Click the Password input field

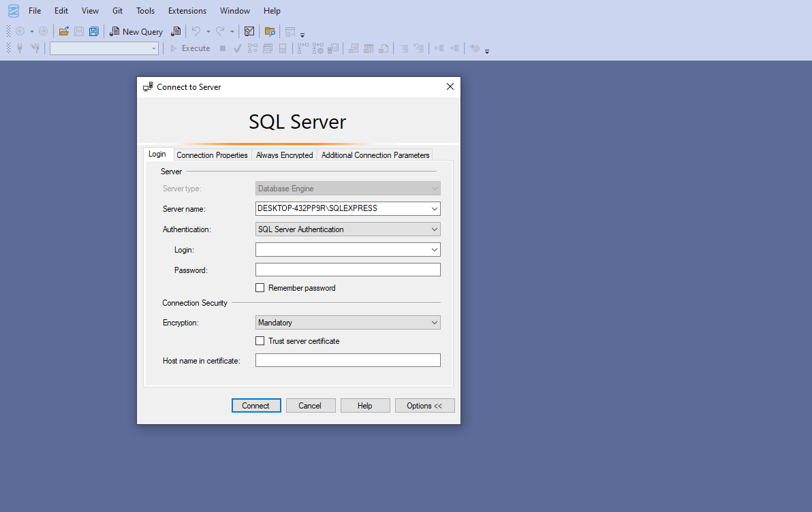point(347,270)
